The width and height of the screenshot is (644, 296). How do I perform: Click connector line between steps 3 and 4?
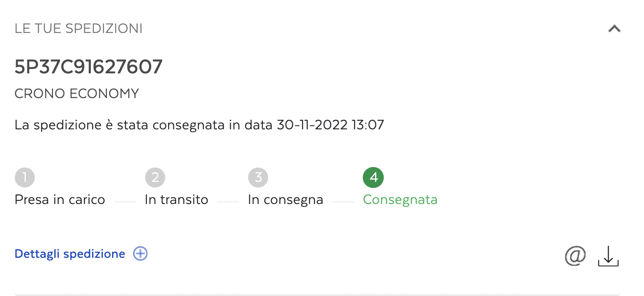(x=343, y=201)
